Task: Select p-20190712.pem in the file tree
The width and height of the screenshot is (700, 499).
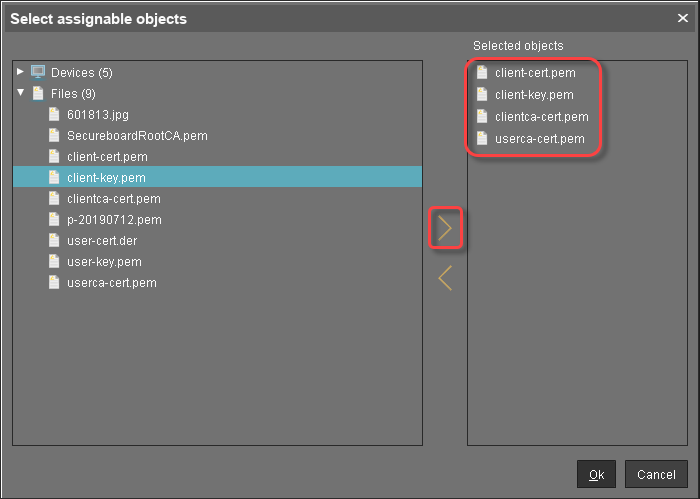Action: [114, 220]
